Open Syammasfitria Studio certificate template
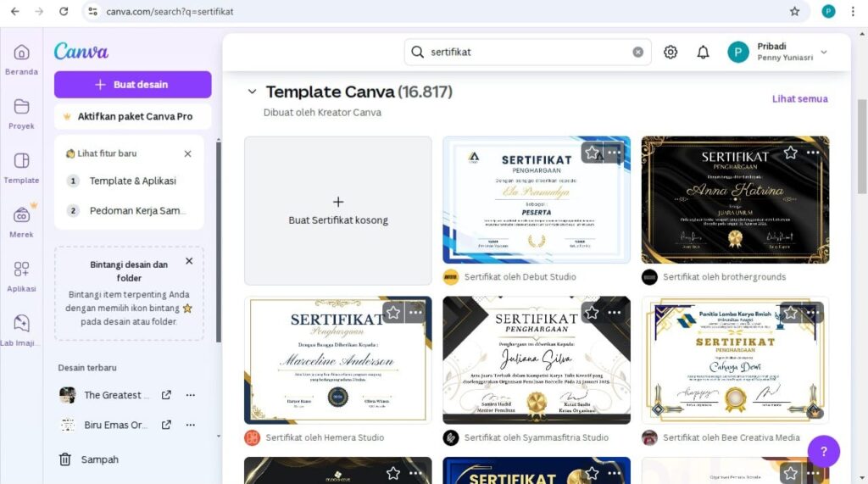The height and width of the screenshot is (484, 868). (537, 360)
